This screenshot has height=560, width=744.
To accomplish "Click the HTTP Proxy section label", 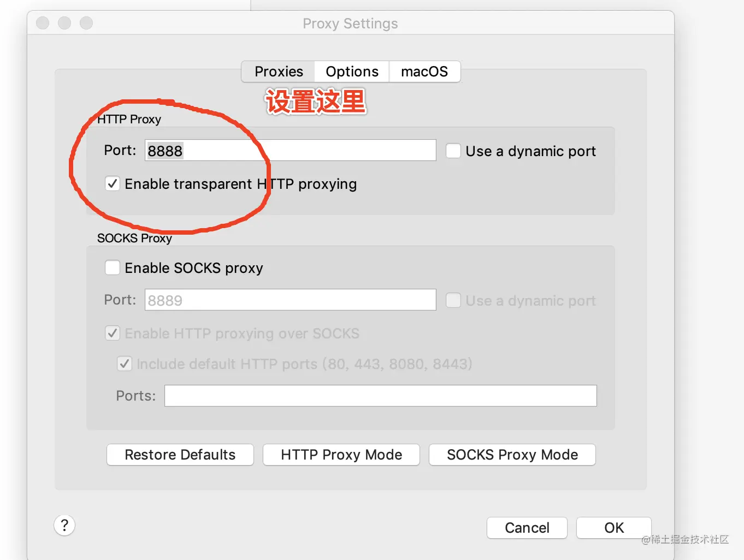I will point(129,119).
